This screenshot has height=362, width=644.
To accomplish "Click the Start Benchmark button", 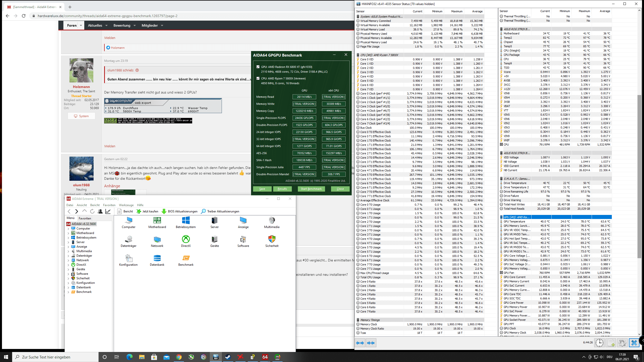I will pos(311,189).
